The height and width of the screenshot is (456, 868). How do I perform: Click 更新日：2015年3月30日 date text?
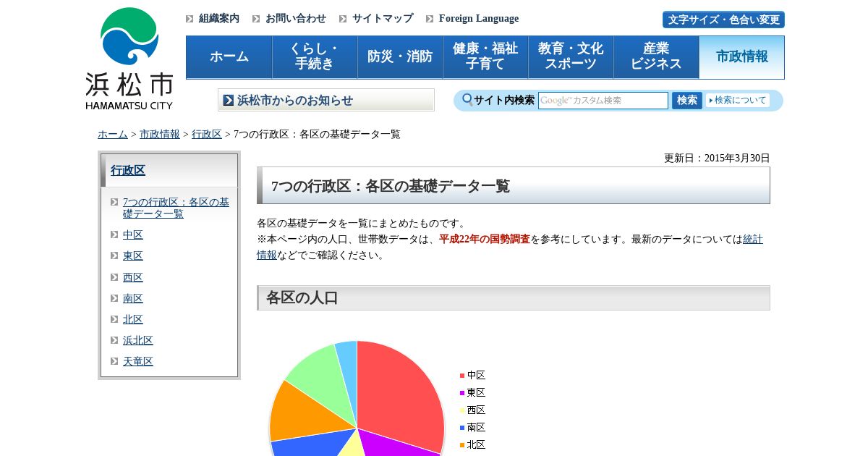[717, 158]
